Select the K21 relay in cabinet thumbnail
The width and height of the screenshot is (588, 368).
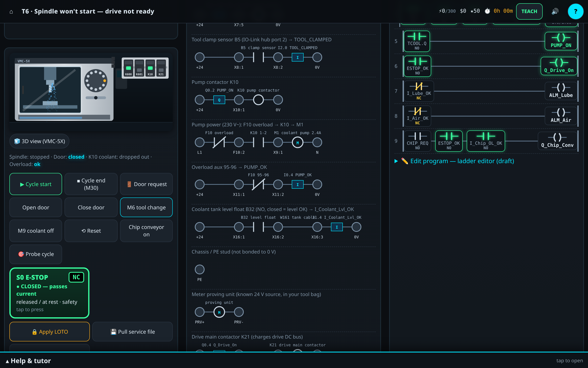(161, 68)
